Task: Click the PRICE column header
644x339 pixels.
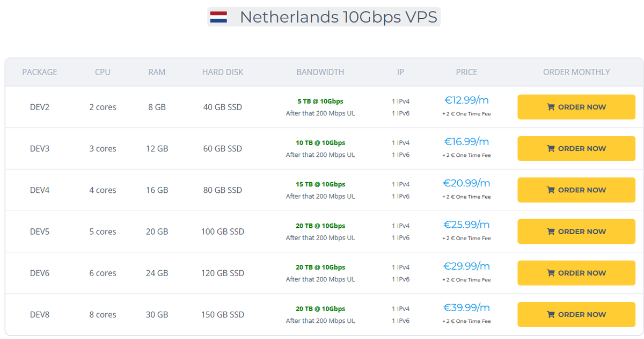Action: (466, 72)
